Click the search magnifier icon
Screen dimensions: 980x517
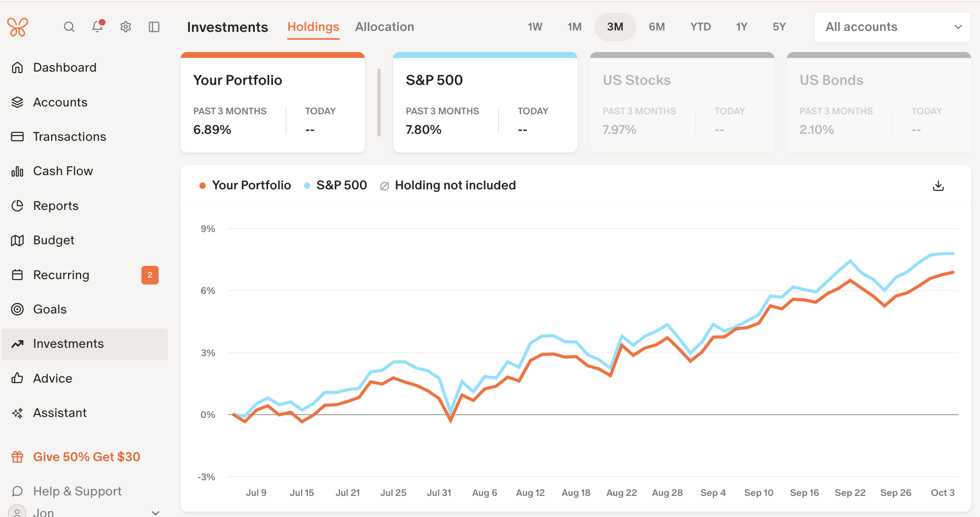[69, 27]
